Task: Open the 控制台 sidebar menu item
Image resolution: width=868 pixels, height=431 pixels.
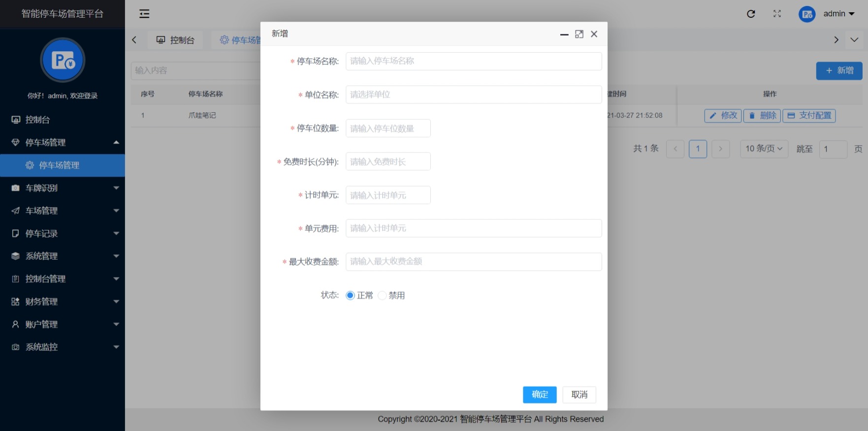Action: pos(63,120)
